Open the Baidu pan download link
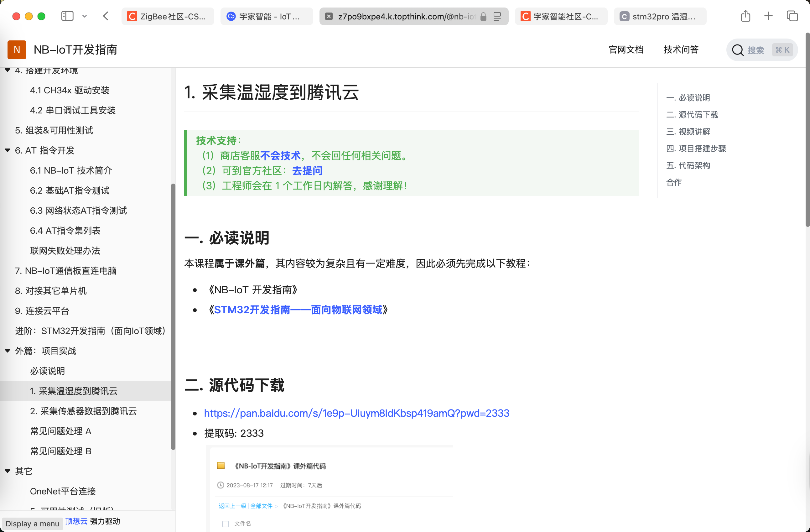The width and height of the screenshot is (810, 532). click(x=356, y=413)
